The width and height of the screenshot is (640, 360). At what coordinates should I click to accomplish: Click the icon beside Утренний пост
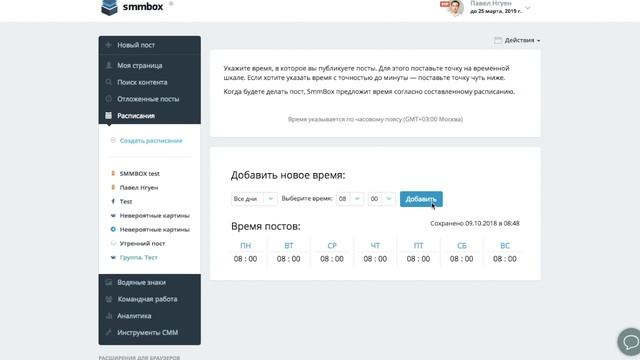point(113,243)
